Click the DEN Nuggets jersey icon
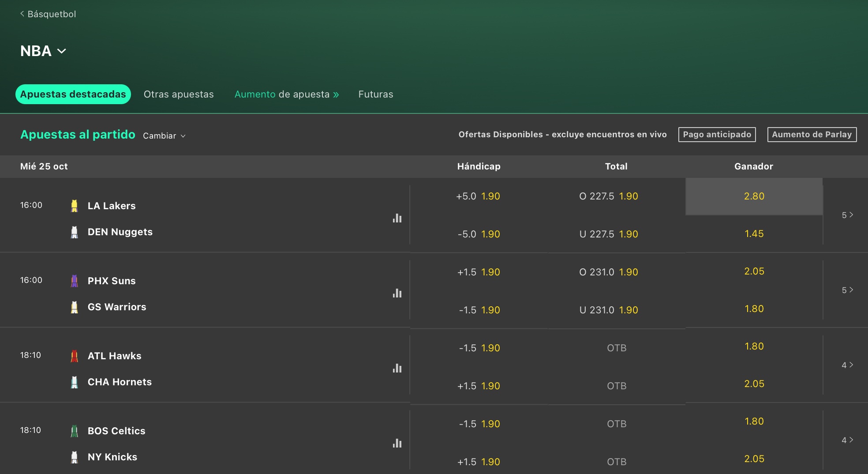Image resolution: width=868 pixels, height=474 pixels. (x=75, y=232)
